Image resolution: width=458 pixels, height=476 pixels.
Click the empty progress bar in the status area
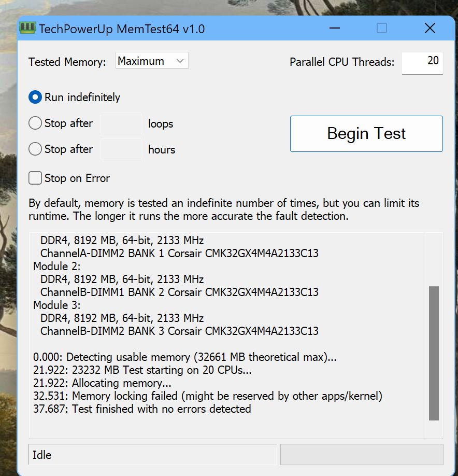(x=362, y=454)
